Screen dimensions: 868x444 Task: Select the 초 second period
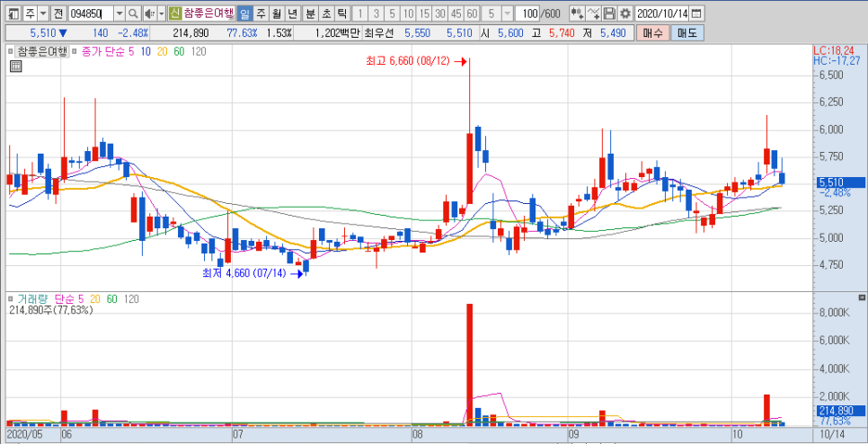click(326, 13)
